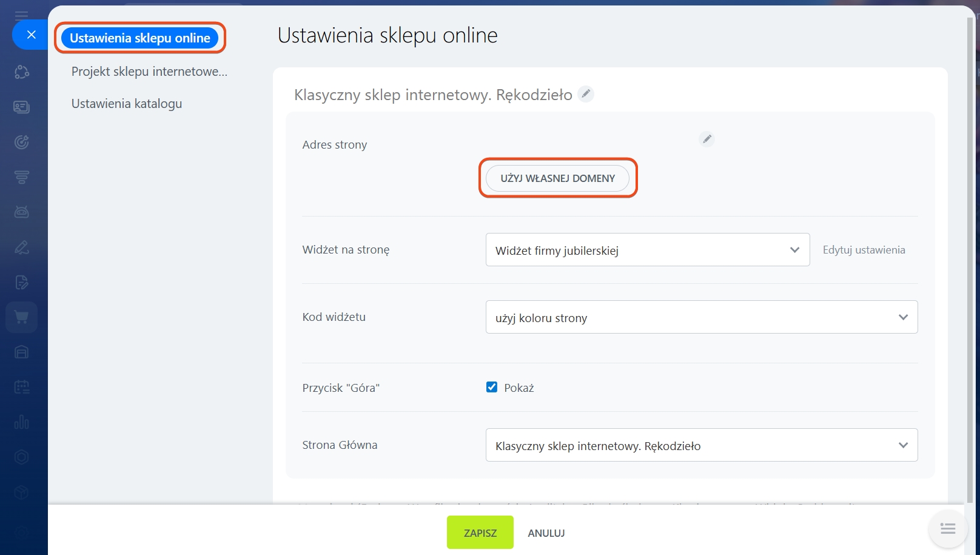Click the funnel icon in left sidebar

click(x=22, y=177)
